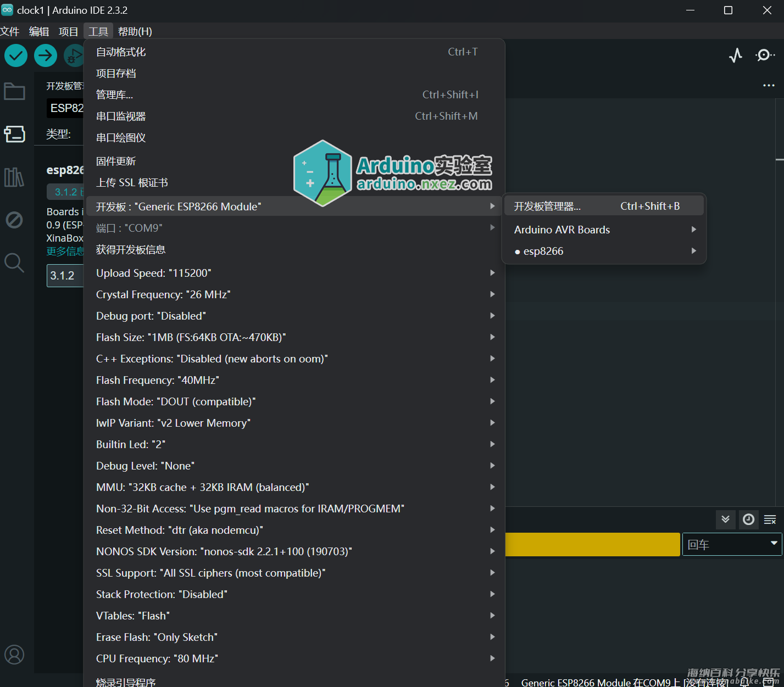Open the user account profile icon
The height and width of the screenshot is (687, 784).
coord(14,655)
